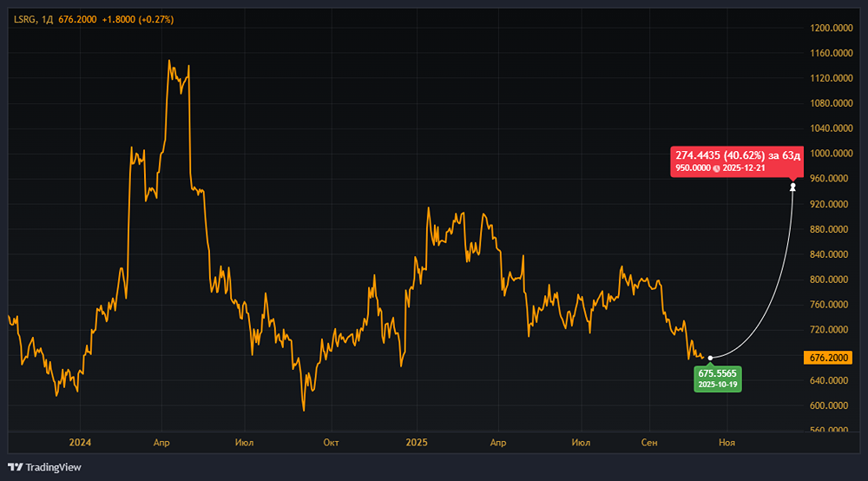Click the Сен label on time axis

tap(649, 443)
